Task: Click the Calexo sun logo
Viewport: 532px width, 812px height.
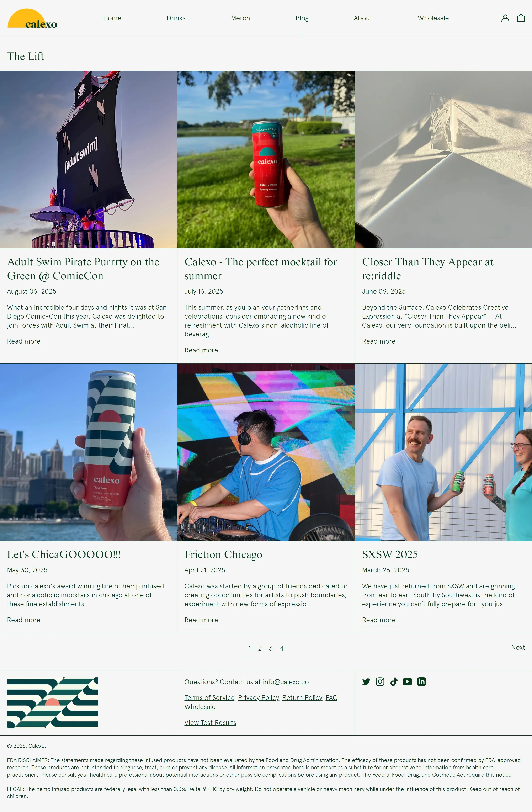Action: (32, 19)
